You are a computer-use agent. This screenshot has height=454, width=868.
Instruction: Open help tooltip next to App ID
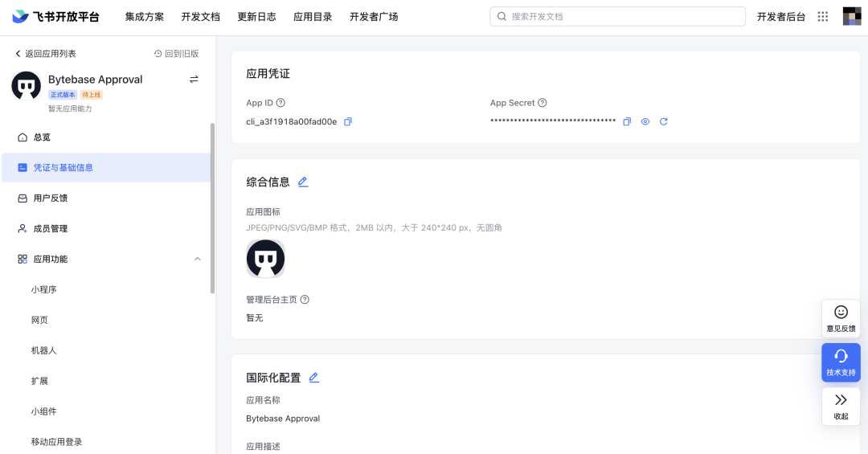click(280, 102)
